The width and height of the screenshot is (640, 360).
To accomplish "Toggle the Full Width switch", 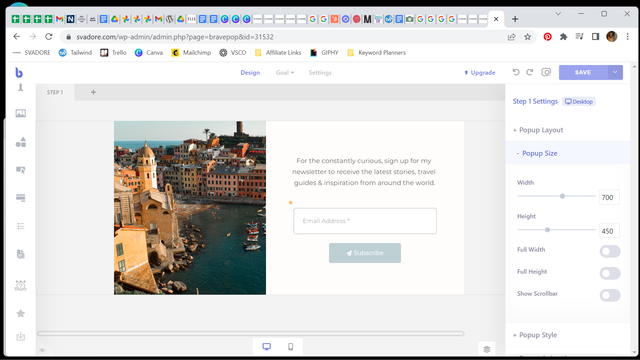I will click(x=610, y=251).
